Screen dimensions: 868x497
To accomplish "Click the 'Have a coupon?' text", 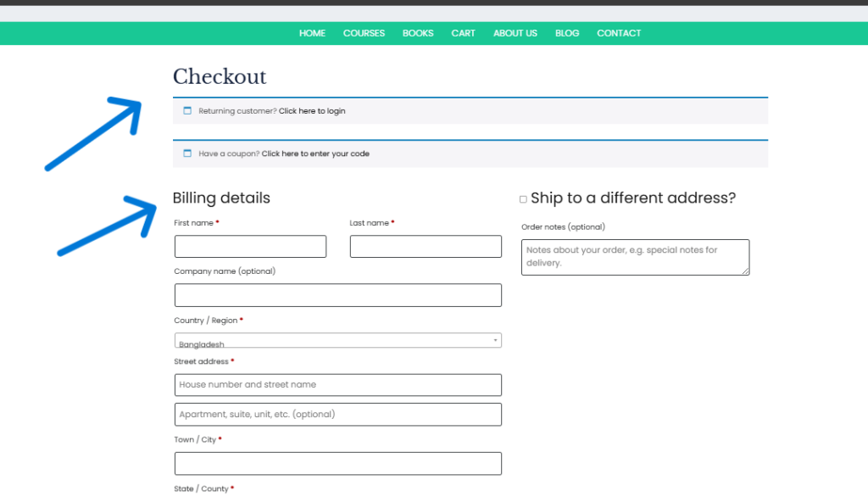I will pos(229,154).
